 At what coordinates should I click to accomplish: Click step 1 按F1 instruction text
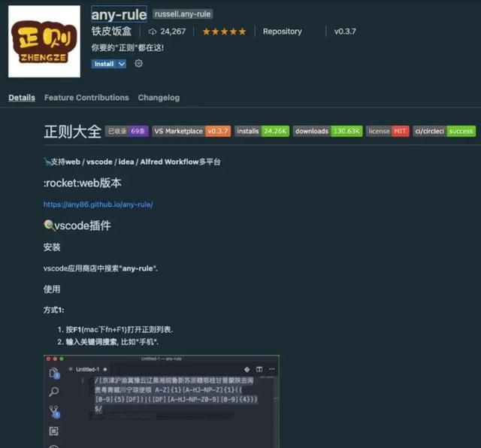click(x=119, y=329)
